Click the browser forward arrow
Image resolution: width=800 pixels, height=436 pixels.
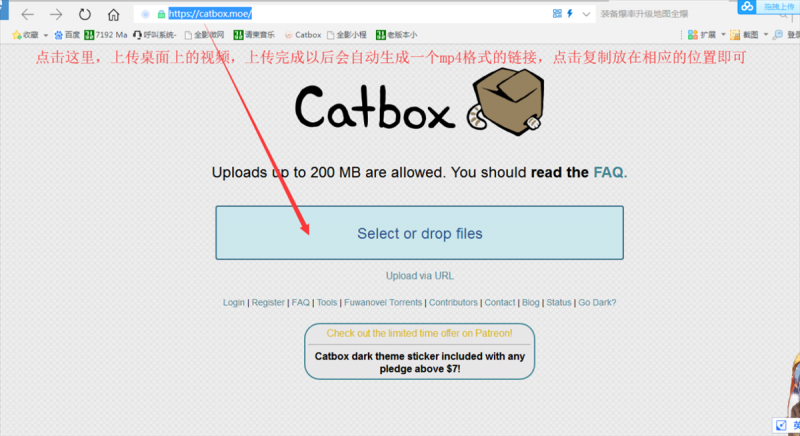tap(56, 14)
